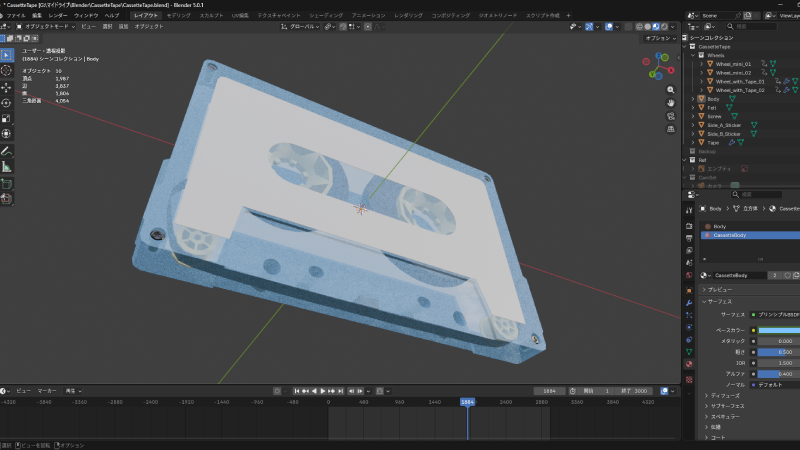The image size is (800, 450).
Task: Open the Modifiers wrench tab in Properties
Action: (689, 302)
